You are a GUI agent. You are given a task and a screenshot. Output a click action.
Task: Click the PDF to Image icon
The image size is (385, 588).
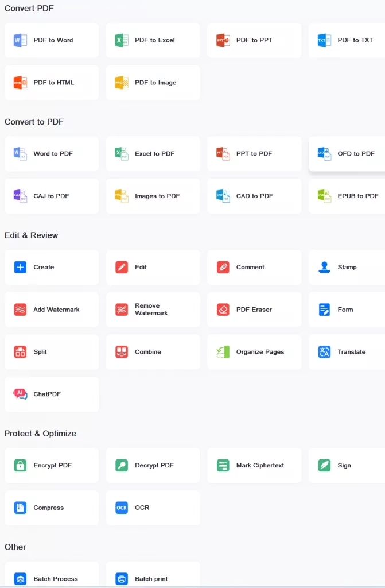pos(122,83)
